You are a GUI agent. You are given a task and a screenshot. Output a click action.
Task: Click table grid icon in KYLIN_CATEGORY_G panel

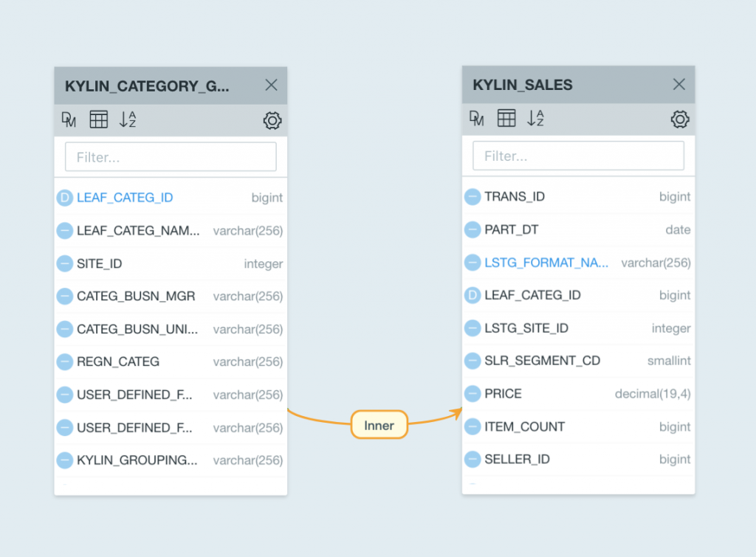point(98,120)
